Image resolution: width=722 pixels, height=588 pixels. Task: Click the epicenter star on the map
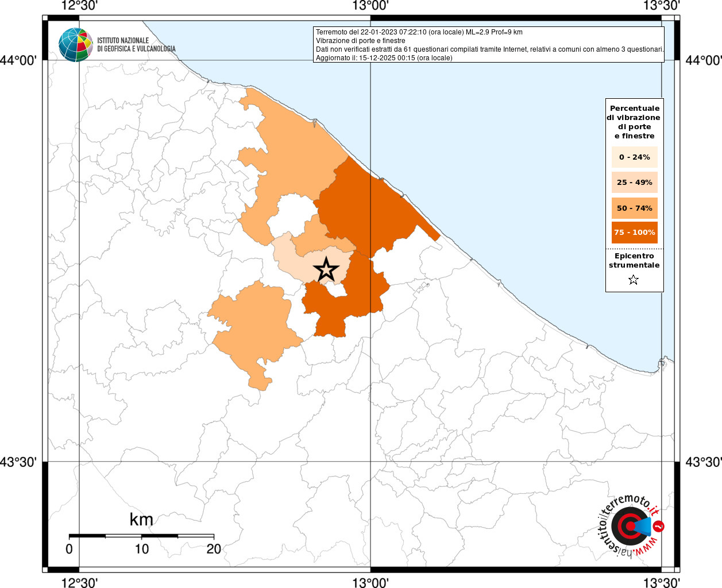tap(326, 269)
